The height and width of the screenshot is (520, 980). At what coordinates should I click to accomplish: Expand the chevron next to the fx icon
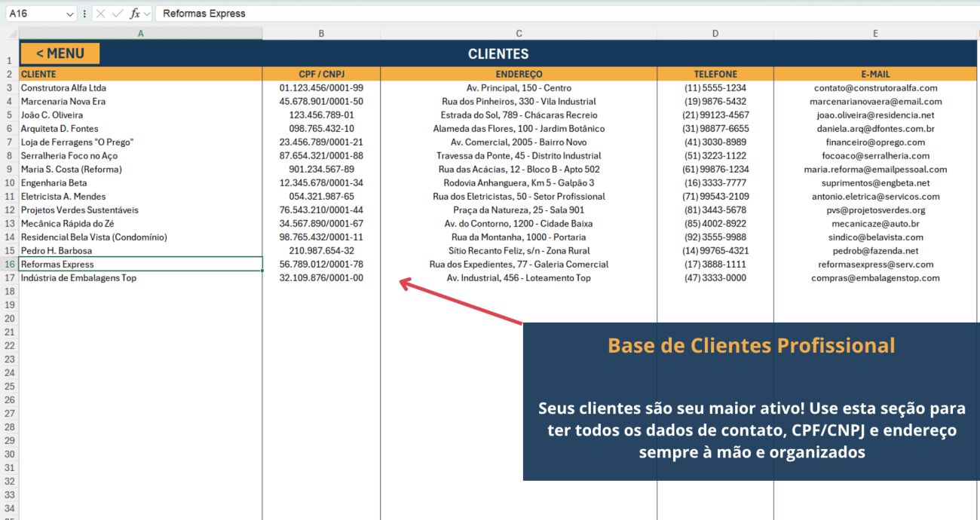(x=146, y=13)
